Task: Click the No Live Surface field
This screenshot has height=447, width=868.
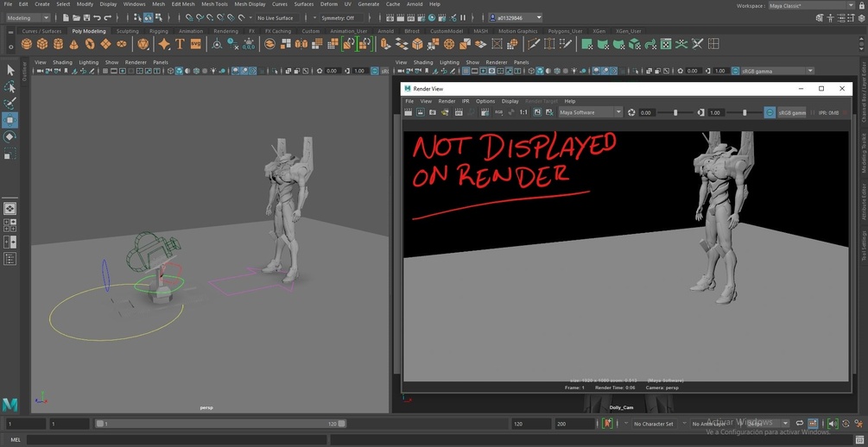Action: coord(276,18)
